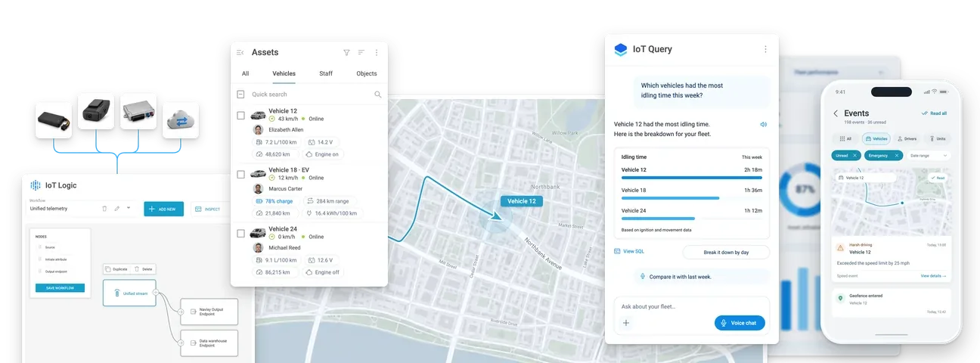This screenshot has width=980, height=363.
Task: Click Elizabeth Allen's avatar
Action: tap(258, 129)
